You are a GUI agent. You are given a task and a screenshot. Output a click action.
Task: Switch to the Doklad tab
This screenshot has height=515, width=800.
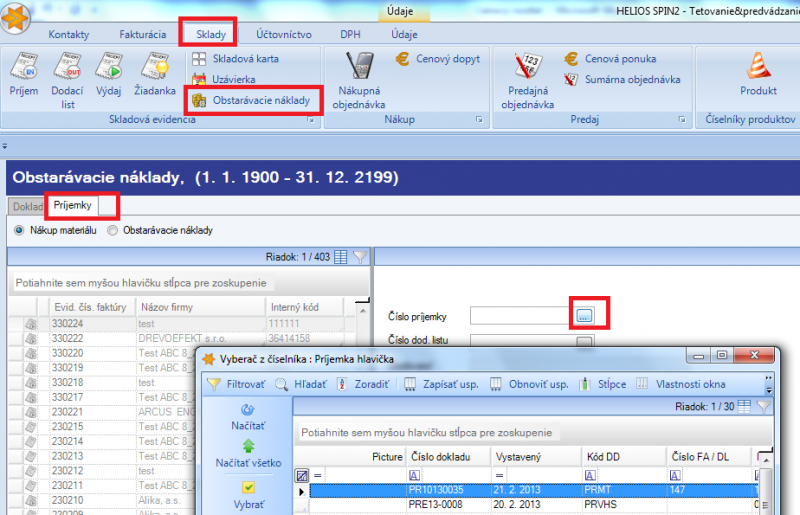point(27,206)
